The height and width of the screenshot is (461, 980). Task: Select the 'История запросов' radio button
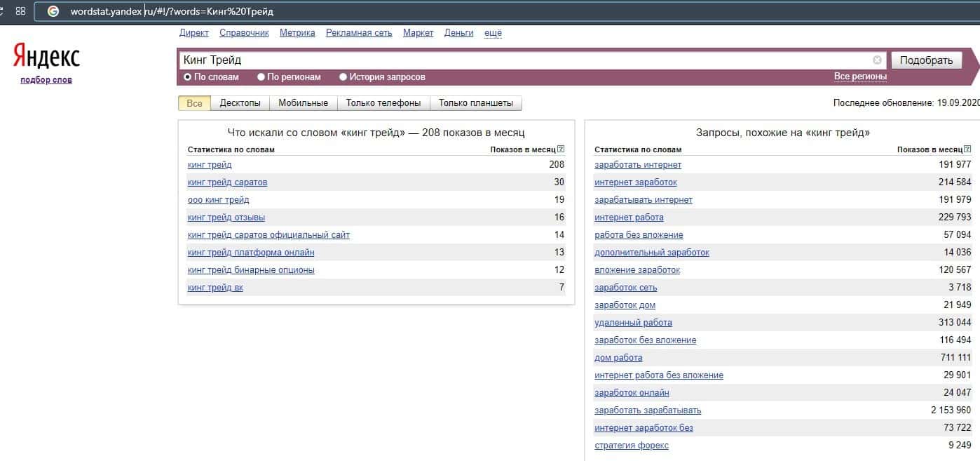[x=343, y=77]
